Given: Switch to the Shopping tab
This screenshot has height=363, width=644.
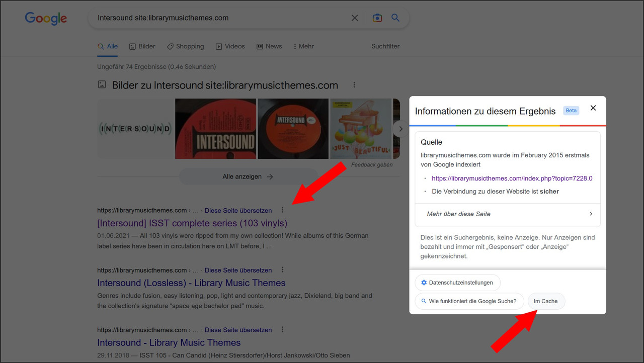Looking at the screenshot, I should [x=186, y=46].
